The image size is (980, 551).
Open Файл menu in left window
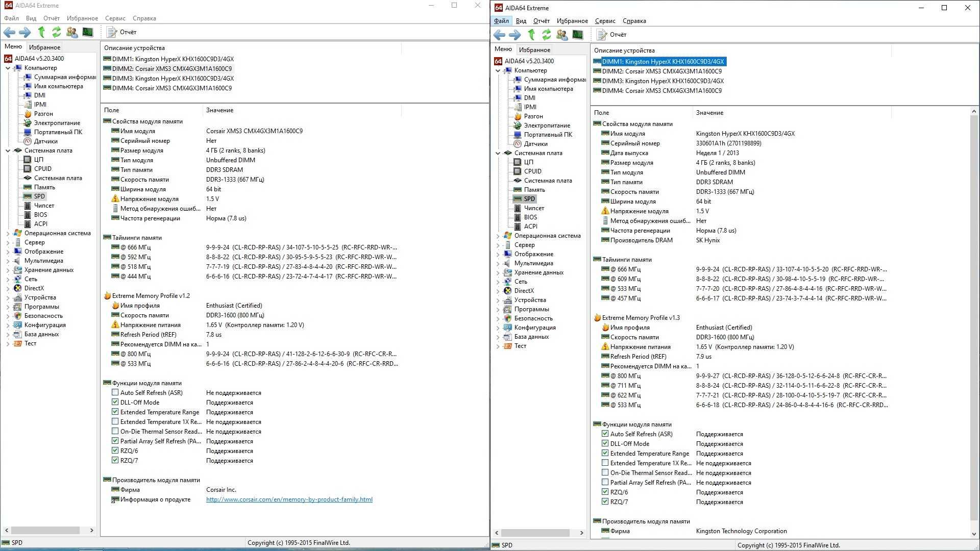(x=11, y=18)
